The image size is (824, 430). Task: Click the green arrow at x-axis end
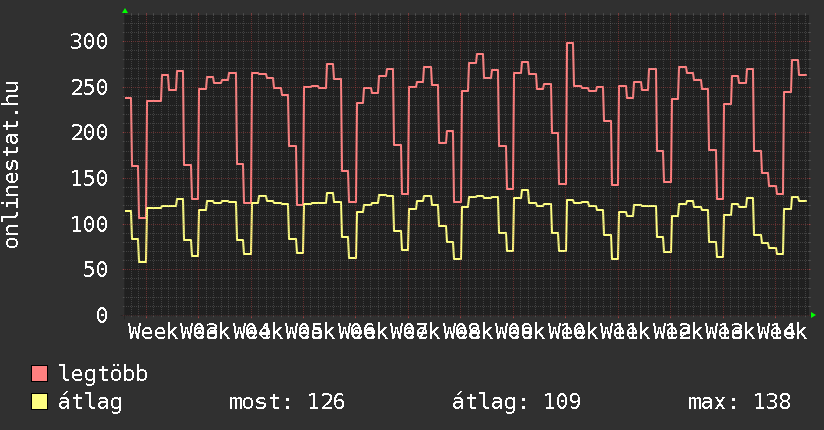pyautogui.click(x=813, y=315)
